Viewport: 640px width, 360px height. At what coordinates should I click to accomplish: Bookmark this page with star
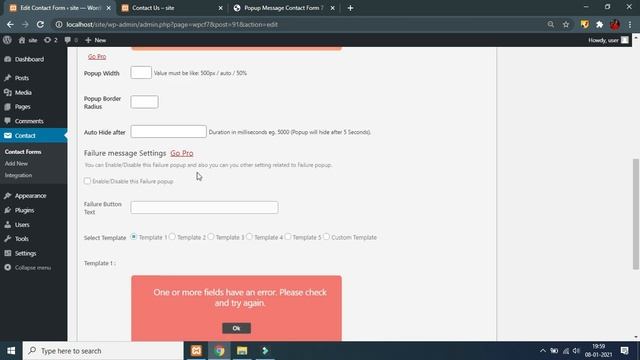click(566, 24)
